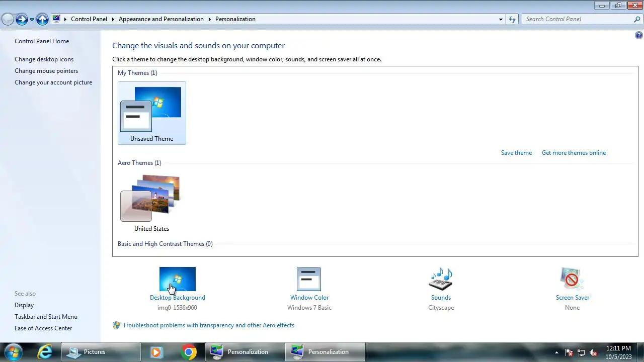This screenshot has height=362, width=644.
Task: Show hidden system tray icons
Action: pos(556,352)
